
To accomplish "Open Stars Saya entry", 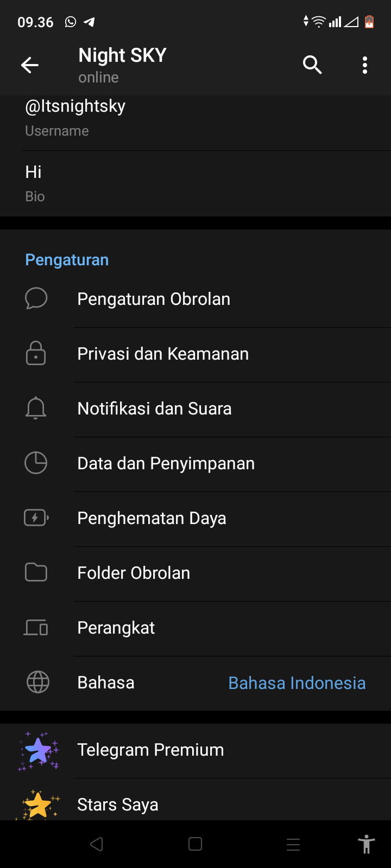I will click(118, 805).
